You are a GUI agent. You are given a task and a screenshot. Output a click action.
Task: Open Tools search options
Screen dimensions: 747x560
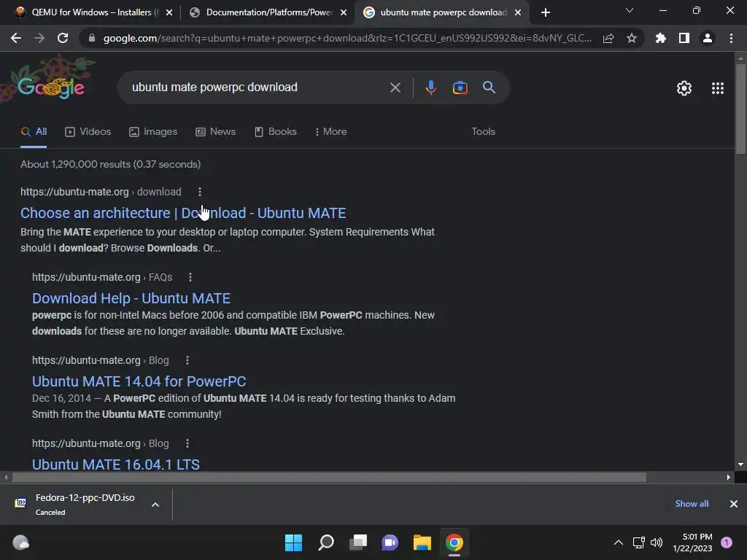click(x=483, y=132)
